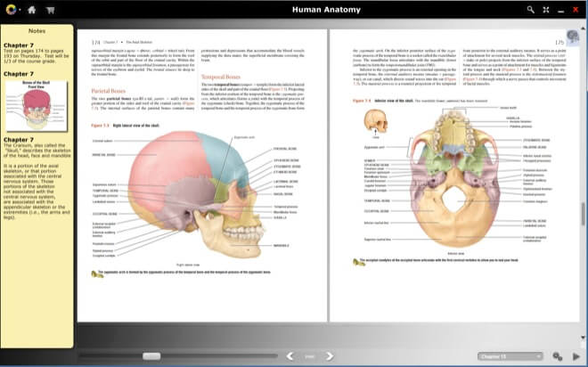Click the play arrow icon bottom right

click(576, 356)
